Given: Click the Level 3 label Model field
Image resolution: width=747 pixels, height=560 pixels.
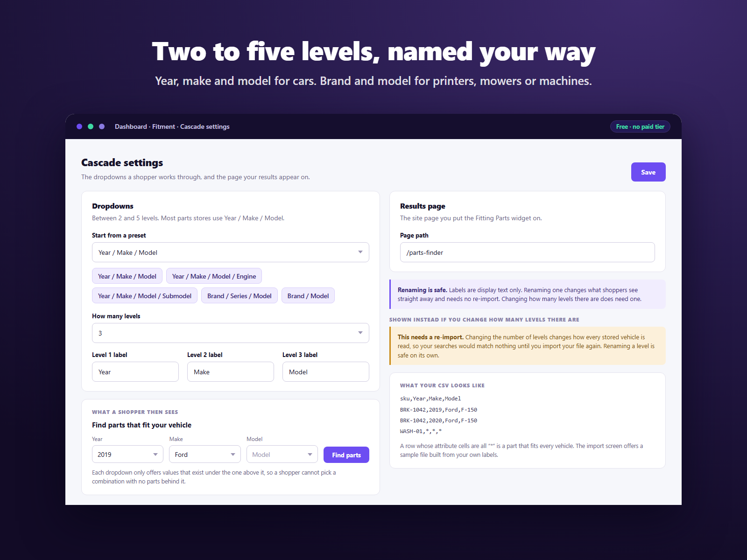Looking at the screenshot, I should 326,372.
